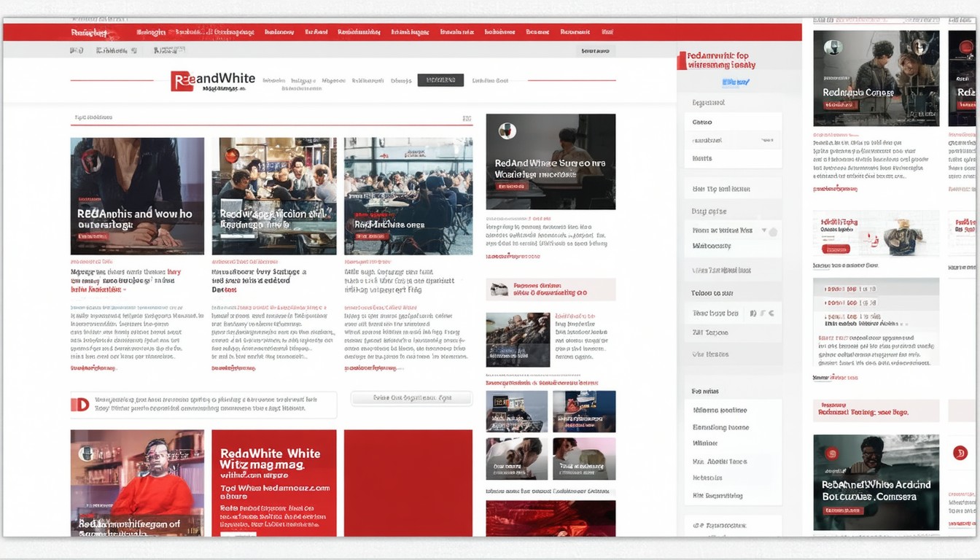This screenshot has height=560, width=980.
Task: Toggle the last small icon in sidebar icon row
Action: pos(771,314)
